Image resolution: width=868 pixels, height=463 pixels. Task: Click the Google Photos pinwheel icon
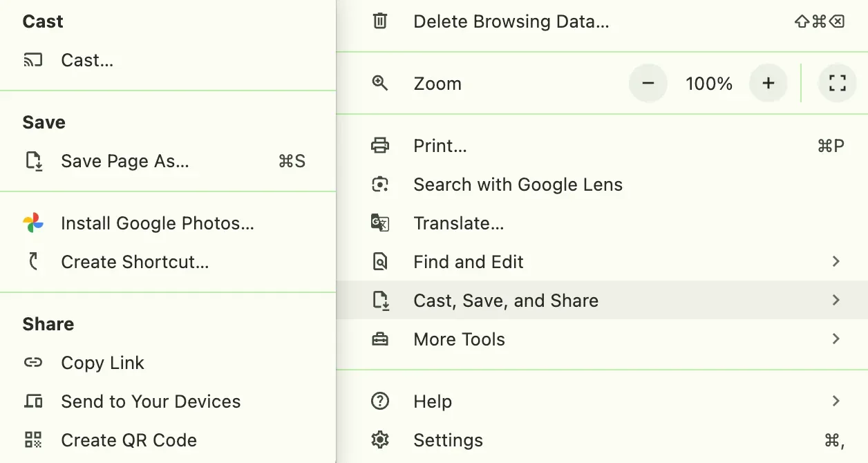tap(33, 223)
